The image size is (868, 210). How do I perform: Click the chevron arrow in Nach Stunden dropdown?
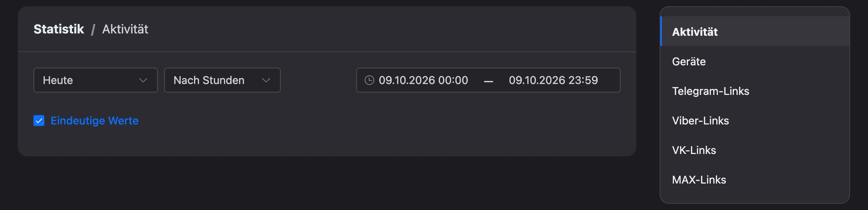[266, 80]
